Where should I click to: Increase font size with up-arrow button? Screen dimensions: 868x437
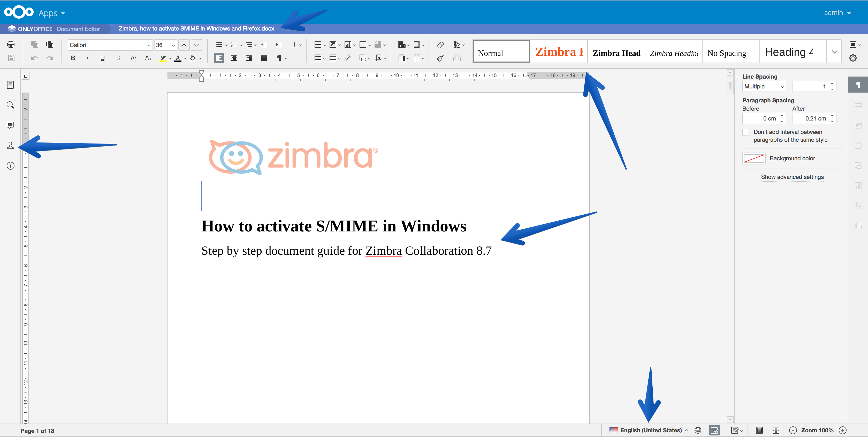coord(184,45)
